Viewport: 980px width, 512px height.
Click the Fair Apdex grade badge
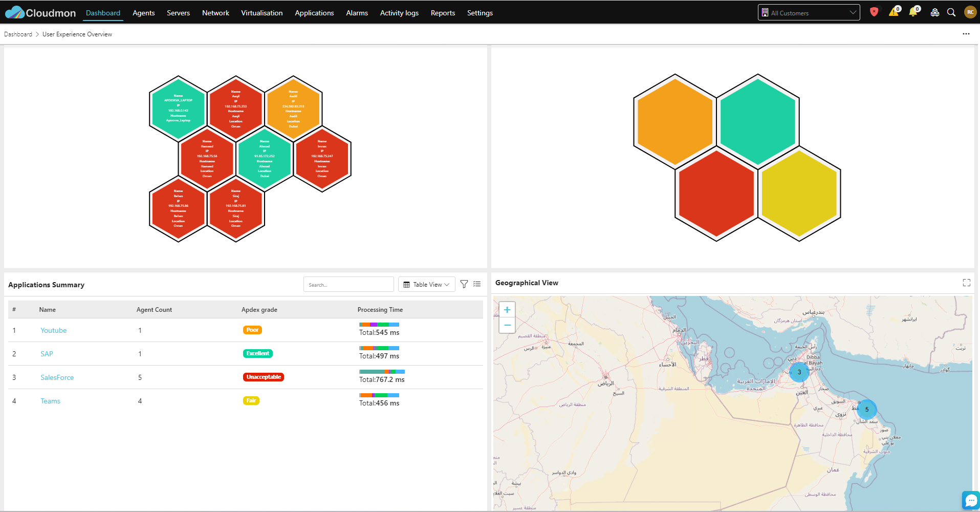coord(251,401)
